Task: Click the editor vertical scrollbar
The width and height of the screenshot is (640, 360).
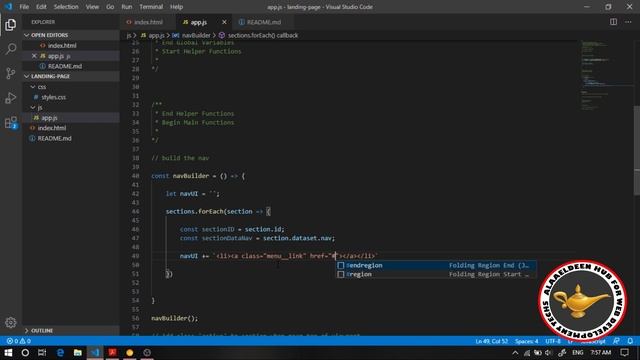Action: tap(637, 151)
